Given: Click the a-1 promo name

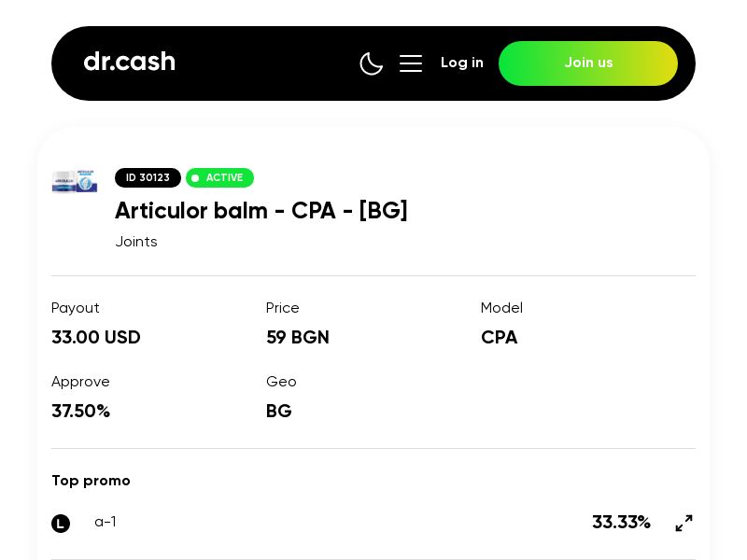Looking at the screenshot, I should [106, 523].
